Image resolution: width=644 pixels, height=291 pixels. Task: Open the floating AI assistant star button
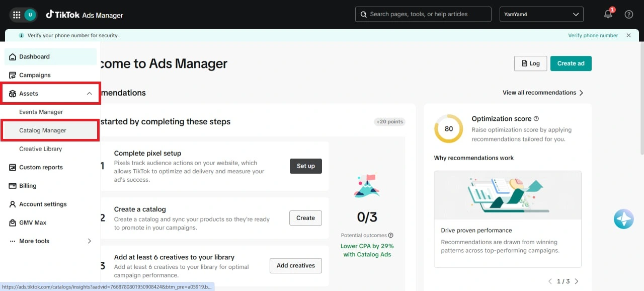point(624,219)
